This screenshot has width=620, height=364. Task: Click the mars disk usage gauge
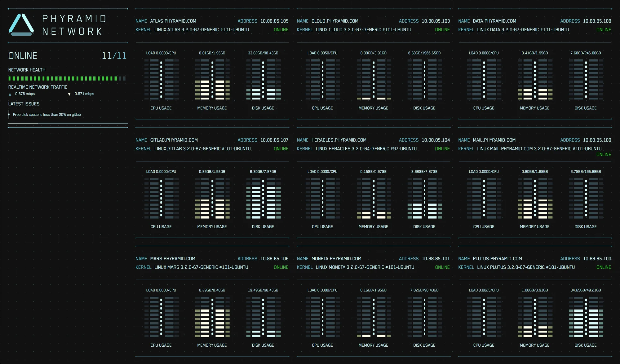[x=263, y=317]
